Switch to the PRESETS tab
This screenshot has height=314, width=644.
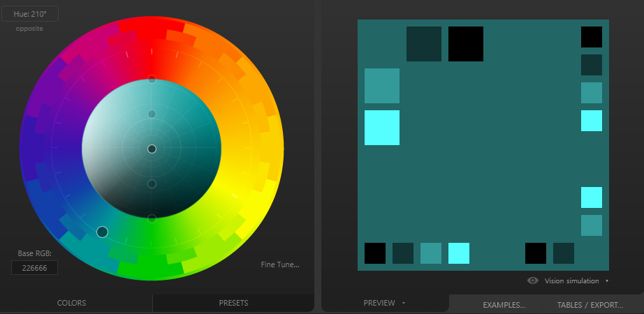coord(233,304)
